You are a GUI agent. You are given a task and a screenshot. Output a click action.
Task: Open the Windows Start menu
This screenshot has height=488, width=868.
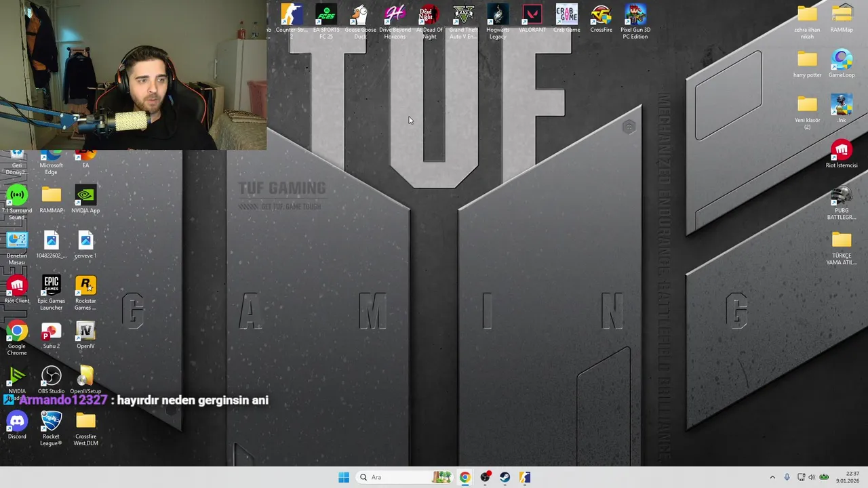tap(344, 477)
